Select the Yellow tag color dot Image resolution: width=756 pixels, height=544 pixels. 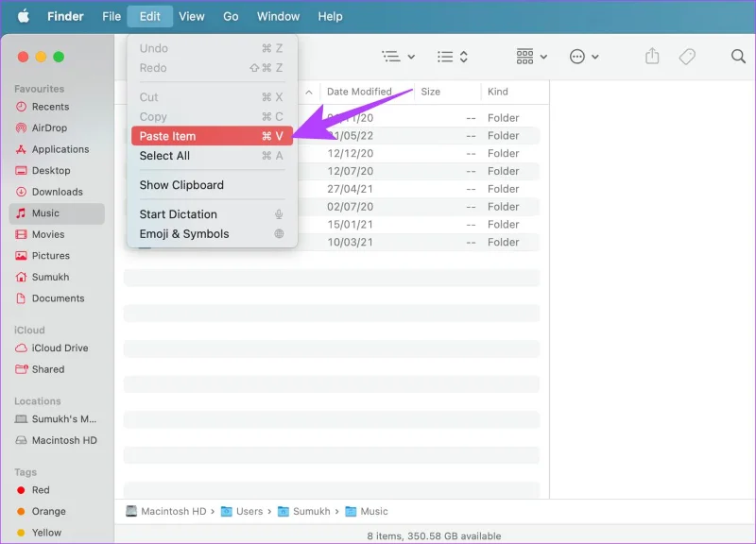(21, 533)
